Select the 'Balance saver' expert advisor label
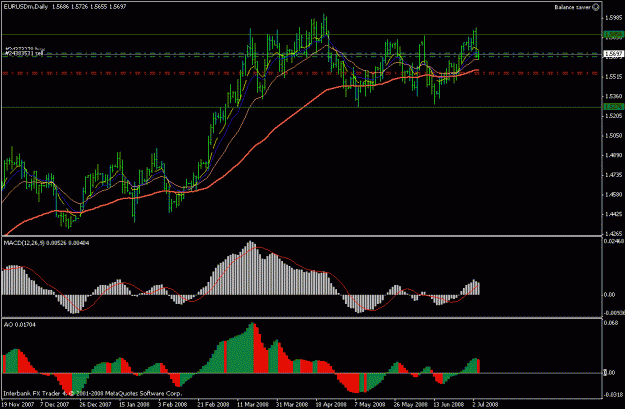The image size is (625, 409). (x=573, y=7)
